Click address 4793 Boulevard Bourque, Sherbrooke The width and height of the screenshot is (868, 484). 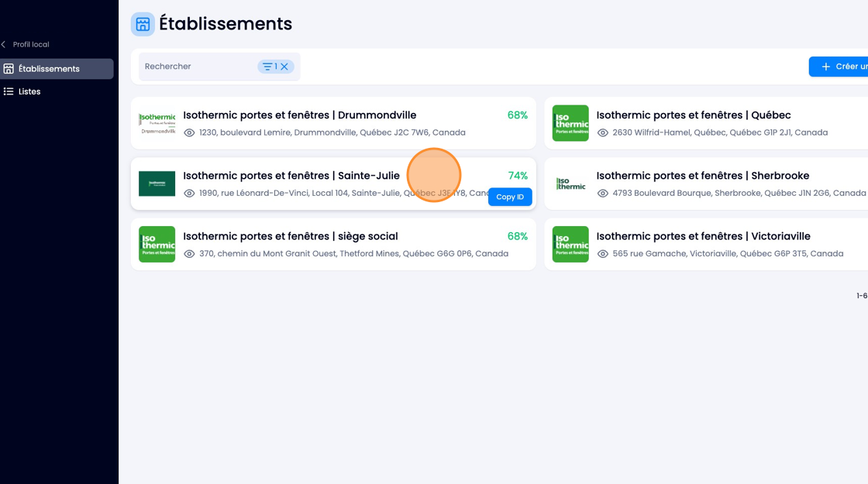(x=739, y=193)
